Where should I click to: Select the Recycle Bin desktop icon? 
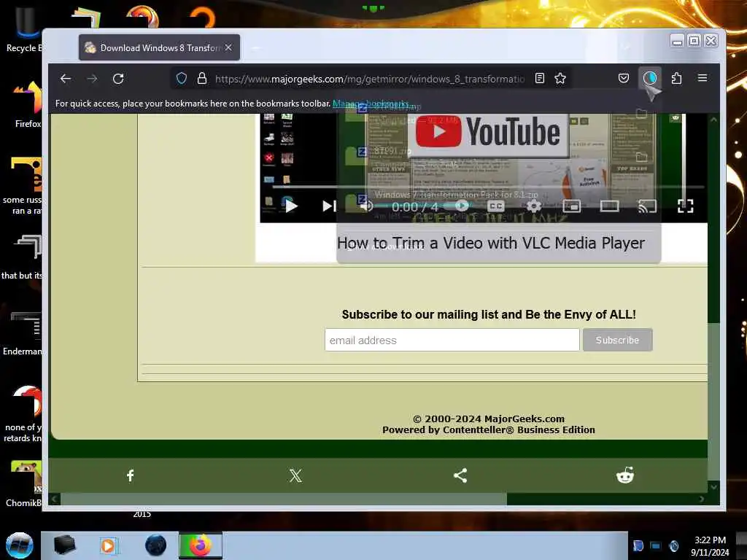24,31
